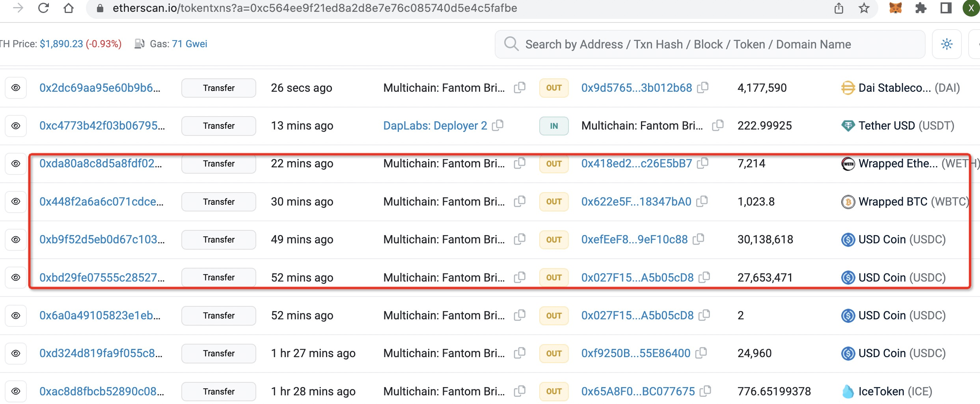The height and width of the screenshot is (404, 980).
Task: Copy recipient address 0xf9250B...55E86400
Action: [701, 353]
